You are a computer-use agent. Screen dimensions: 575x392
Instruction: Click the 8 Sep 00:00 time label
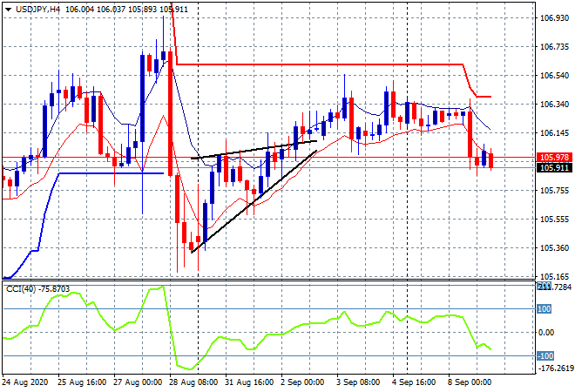click(x=470, y=382)
